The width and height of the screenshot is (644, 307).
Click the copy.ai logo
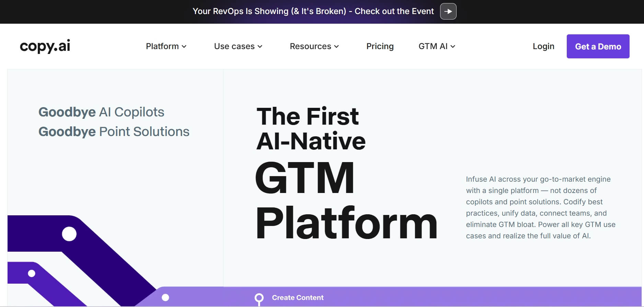click(x=45, y=46)
